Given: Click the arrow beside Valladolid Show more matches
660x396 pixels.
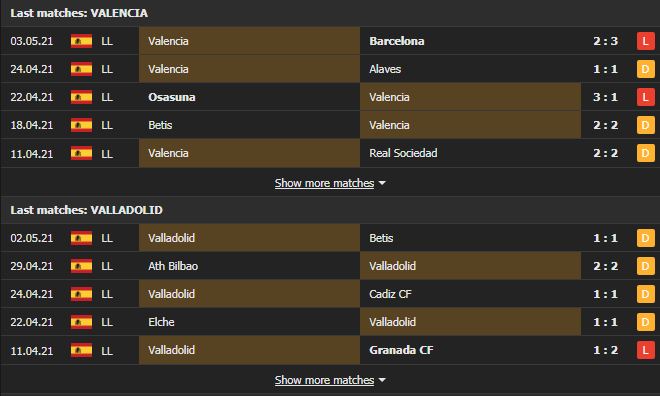Looking at the screenshot, I should pos(382,380).
